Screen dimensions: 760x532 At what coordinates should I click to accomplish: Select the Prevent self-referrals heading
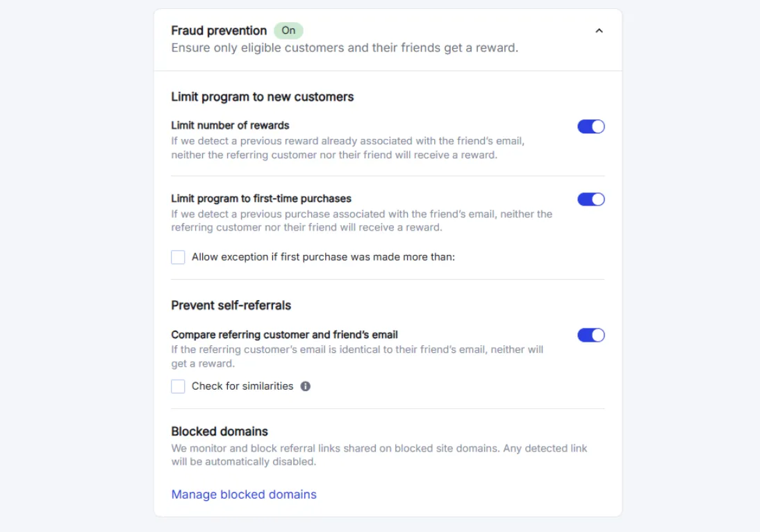tap(231, 305)
